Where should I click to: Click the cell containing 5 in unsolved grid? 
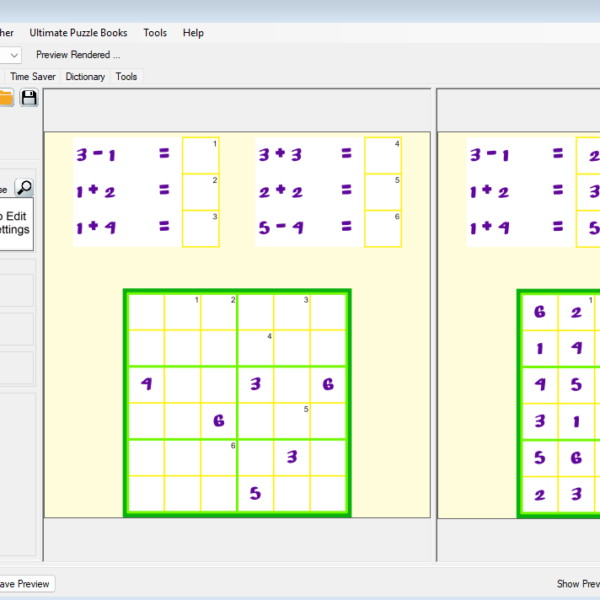click(256, 493)
